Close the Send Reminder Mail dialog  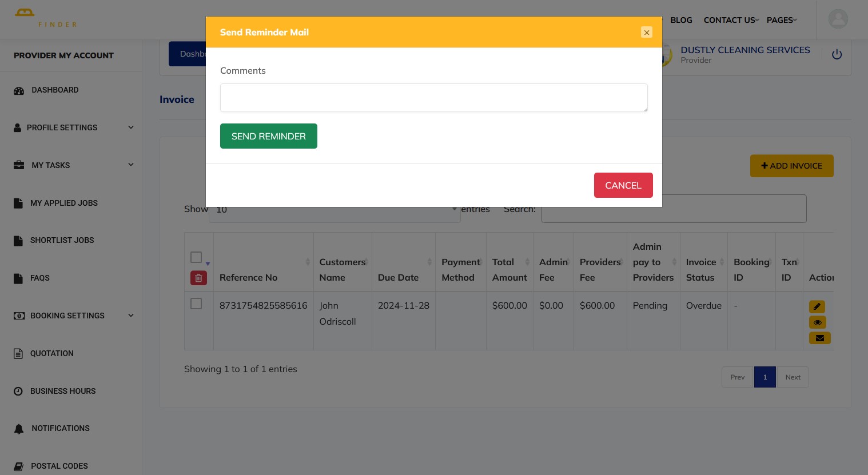(x=646, y=33)
